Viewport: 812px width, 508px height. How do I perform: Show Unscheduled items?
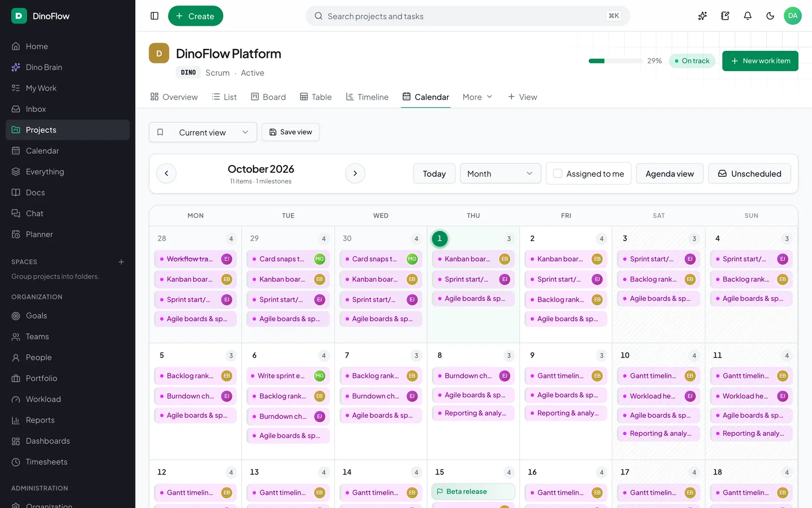point(750,174)
